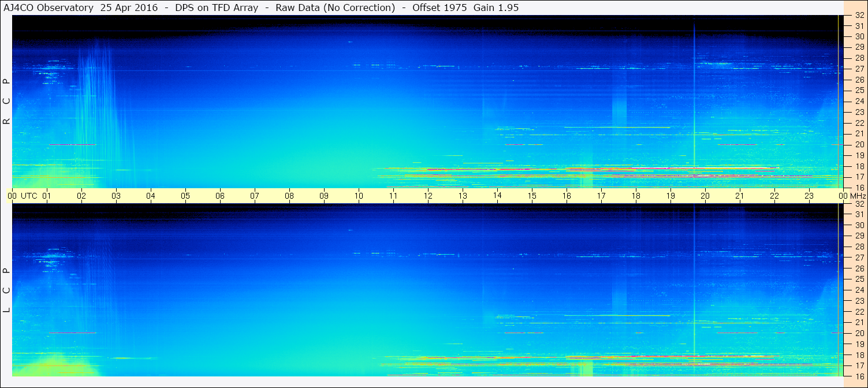Choose the 15 hour mark on time axis

click(x=532, y=196)
